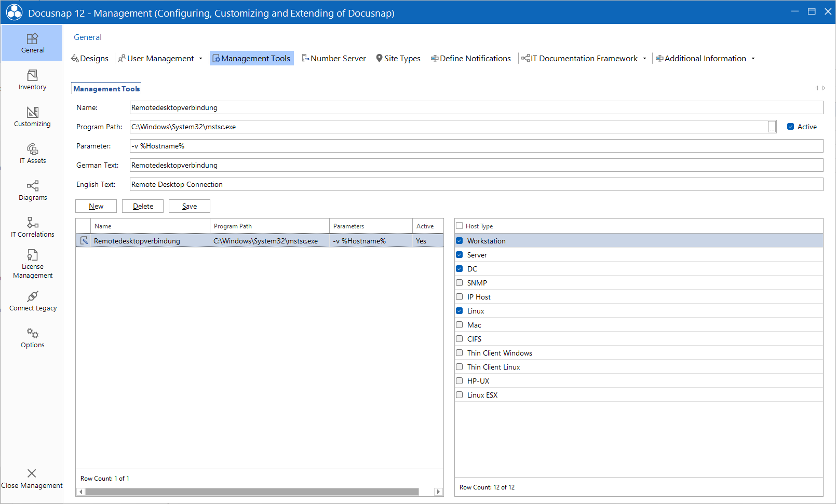The image size is (836, 504).
Task: Open the Options section
Action: [32, 338]
